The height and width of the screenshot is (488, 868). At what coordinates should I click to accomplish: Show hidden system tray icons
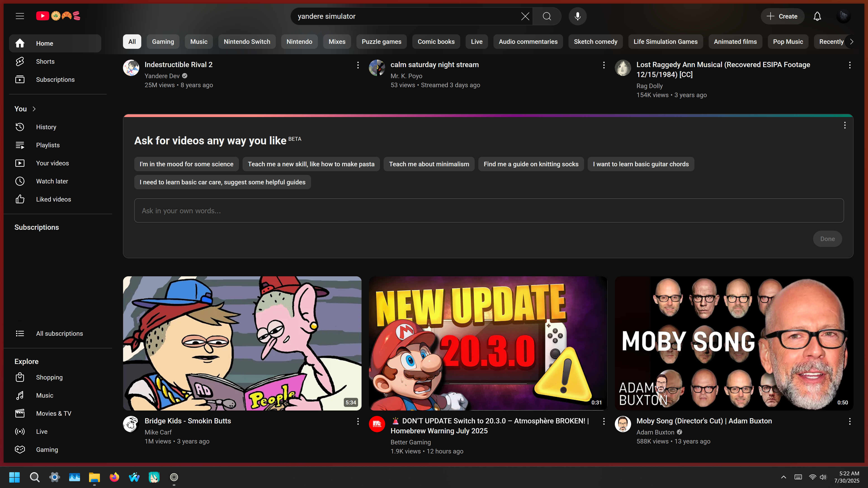pos(783,477)
